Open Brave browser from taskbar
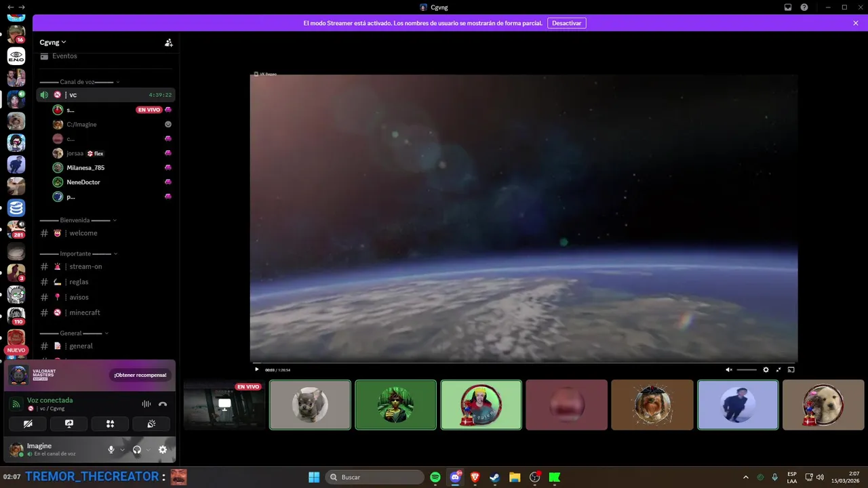Viewport: 868px width, 488px height. (x=475, y=477)
